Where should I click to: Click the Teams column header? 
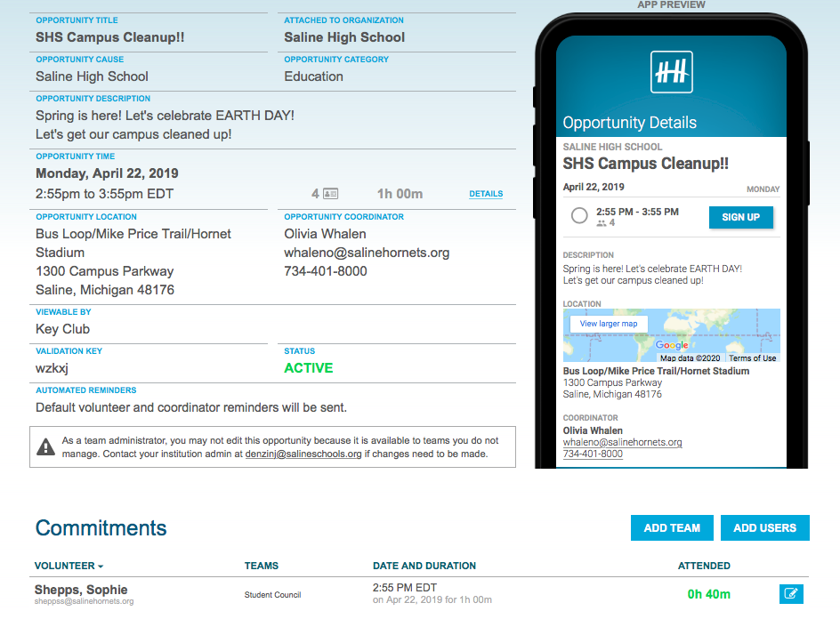pyautogui.click(x=262, y=566)
